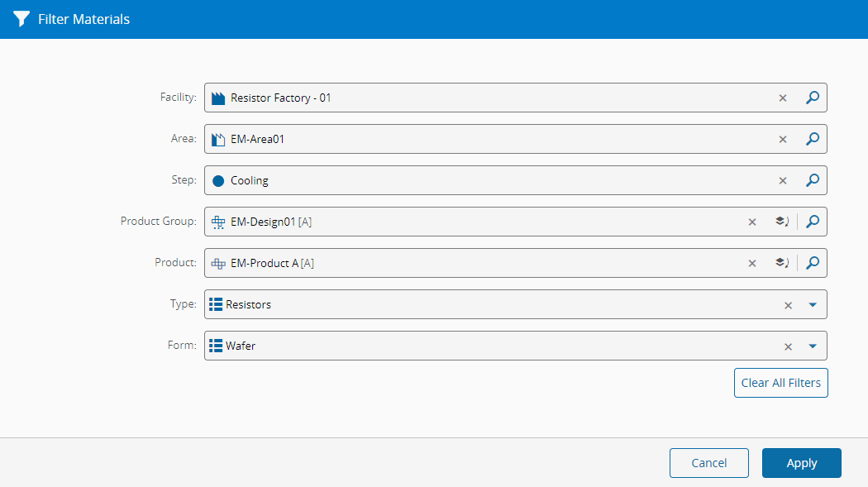Image resolution: width=868 pixels, height=487 pixels.
Task: Remove the Cooling step filter
Action: (783, 180)
